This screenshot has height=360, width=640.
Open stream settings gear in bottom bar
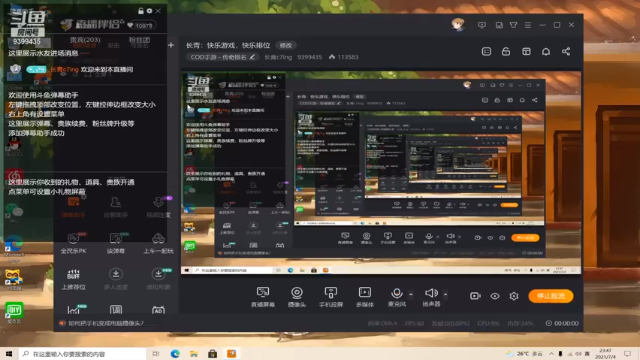(514, 296)
